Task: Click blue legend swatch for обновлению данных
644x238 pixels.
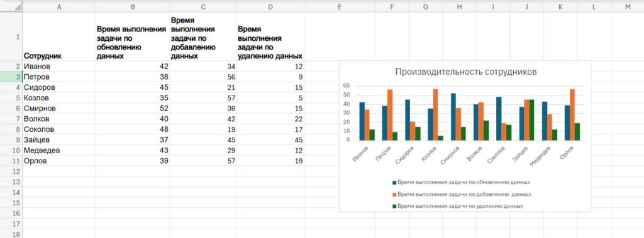Action: pos(394,182)
